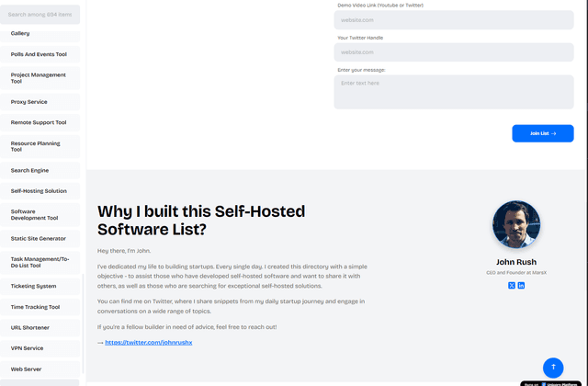Click the Join List button
Image resolution: width=588 pixels, height=386 pixels.
pyautogui.click(x=542, y=133)
